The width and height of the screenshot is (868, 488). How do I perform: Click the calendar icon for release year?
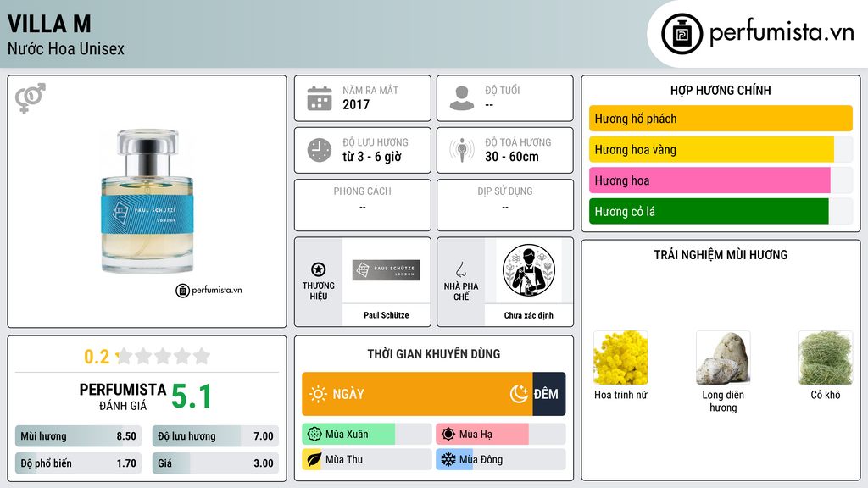click(x=320, y=98)
